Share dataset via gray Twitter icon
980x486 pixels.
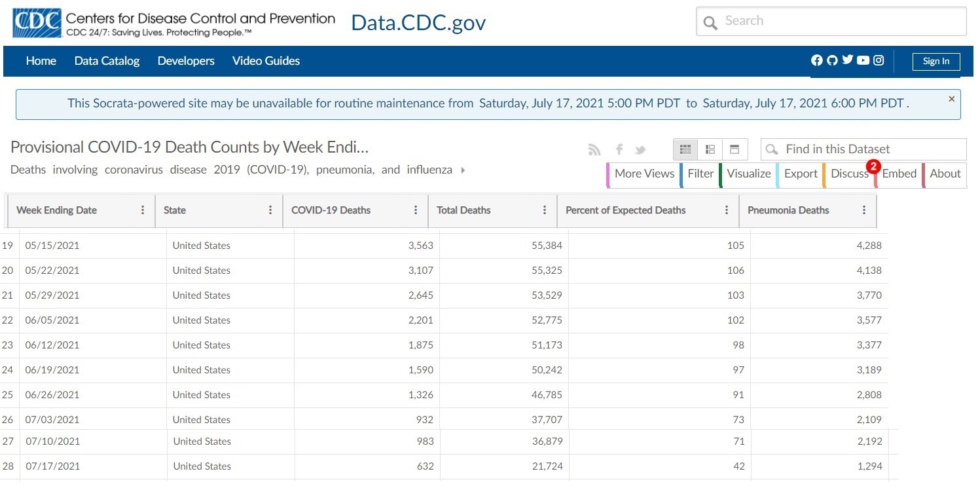(640, 150)
